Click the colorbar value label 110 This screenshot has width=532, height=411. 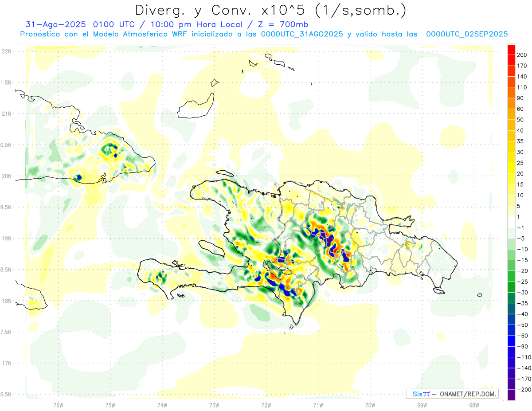[522, 87]
